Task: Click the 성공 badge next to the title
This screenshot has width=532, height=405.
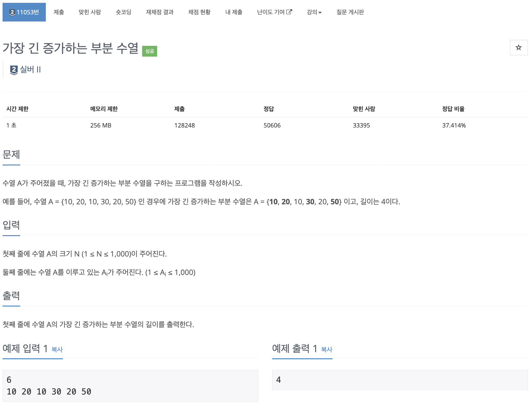Action: [150, 51]
